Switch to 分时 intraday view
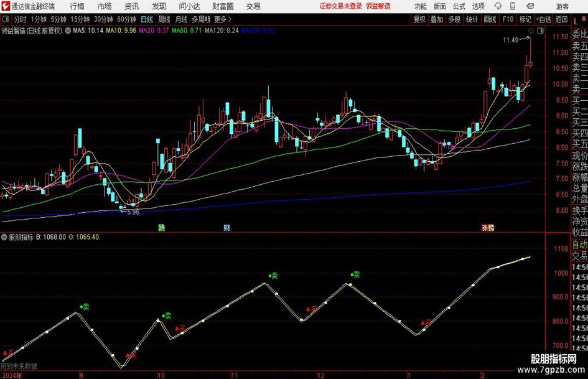Viewport: 588px width, 379px height. (21, 19)
